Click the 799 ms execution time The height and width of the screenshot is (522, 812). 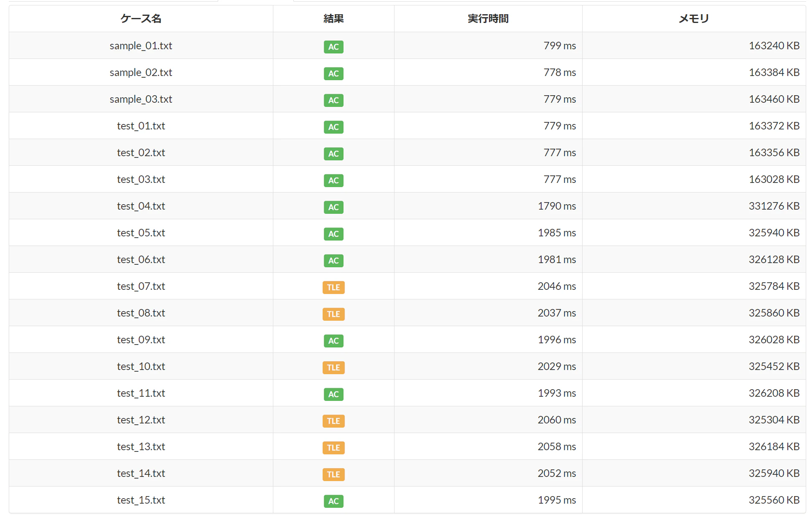tap(560, 46)
